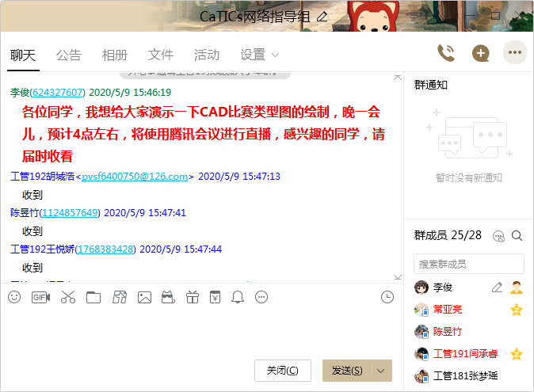This screenshot has height=392, width=534.
Task: Open the send button dropdown arrow
Action: (x=383, y=371)
